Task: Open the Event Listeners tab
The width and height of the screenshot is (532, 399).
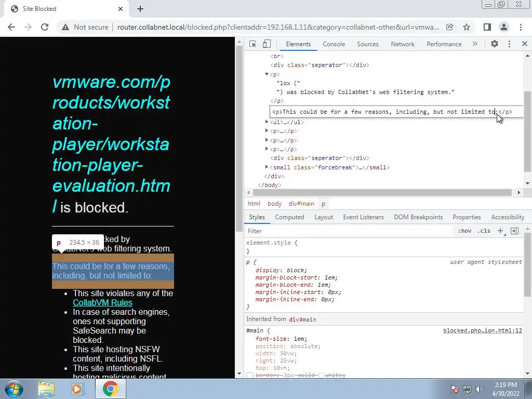Action: tap(363, 217)
